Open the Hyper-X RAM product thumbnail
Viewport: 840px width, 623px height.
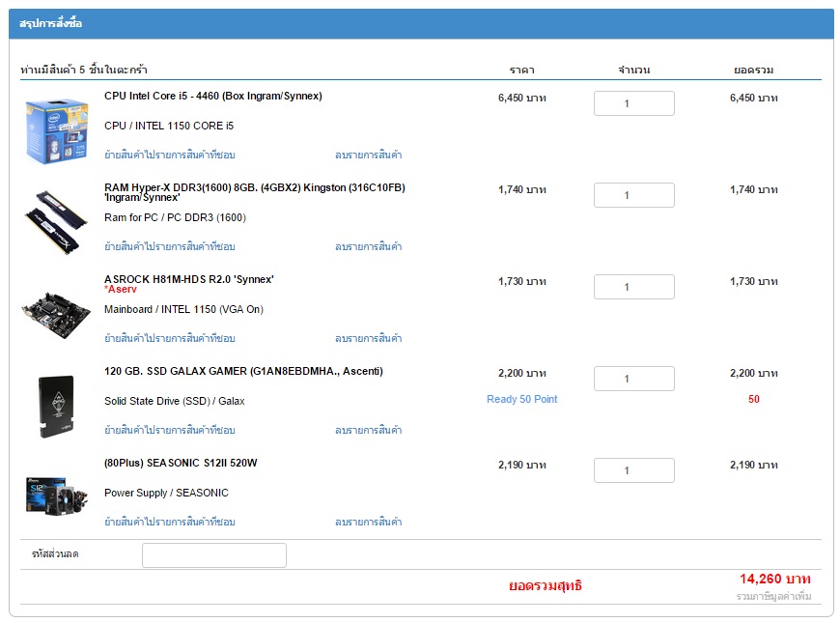tap(56, 222)
